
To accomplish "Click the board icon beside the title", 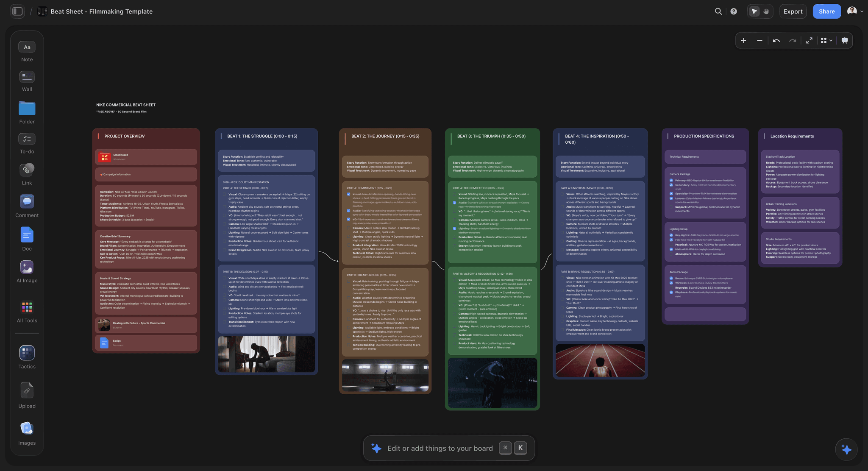I will coord(42,11).
